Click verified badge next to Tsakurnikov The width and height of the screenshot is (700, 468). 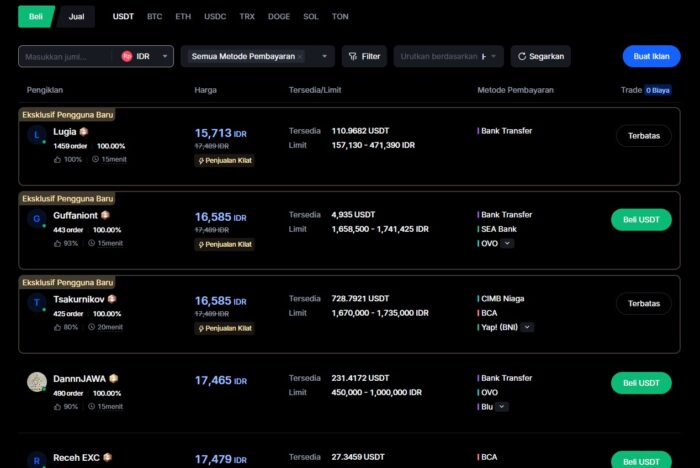pos(112,299)
